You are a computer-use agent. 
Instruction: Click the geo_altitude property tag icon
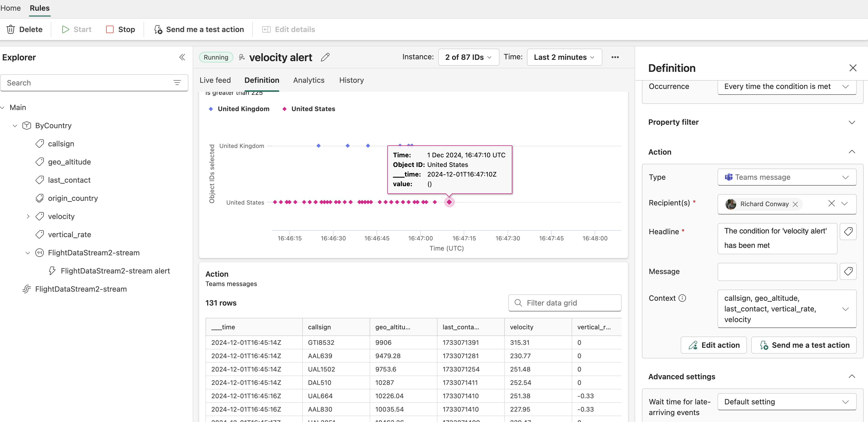[40, 162]
